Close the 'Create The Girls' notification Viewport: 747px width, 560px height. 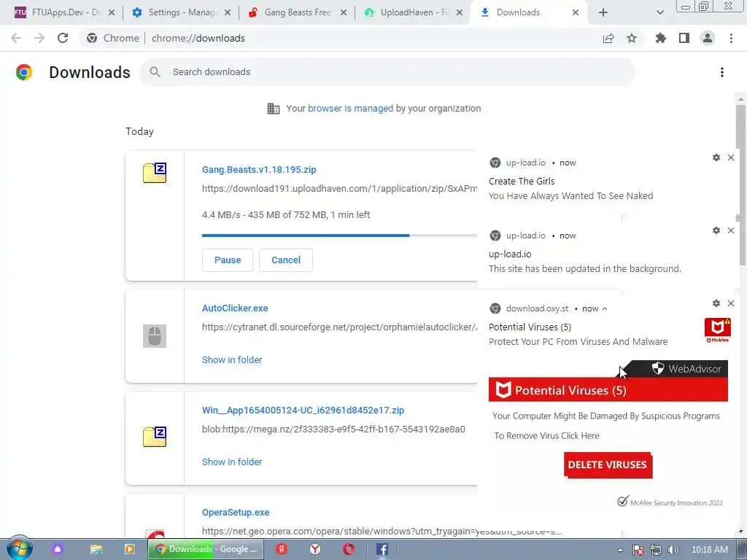point(731,157)
